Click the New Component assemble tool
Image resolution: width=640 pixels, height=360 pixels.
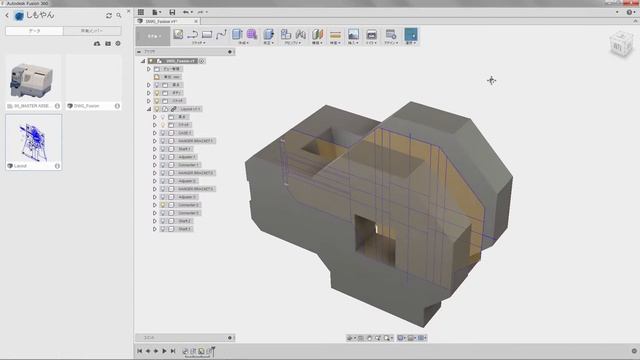286,34
